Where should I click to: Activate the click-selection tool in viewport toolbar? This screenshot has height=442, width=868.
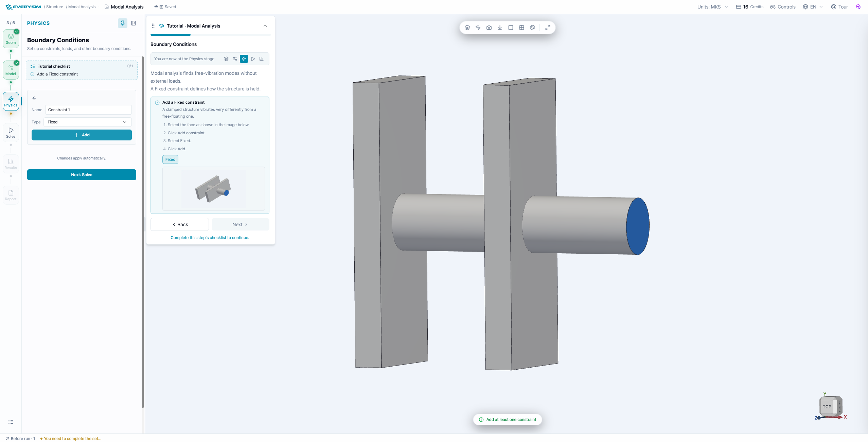click(478, 28)
